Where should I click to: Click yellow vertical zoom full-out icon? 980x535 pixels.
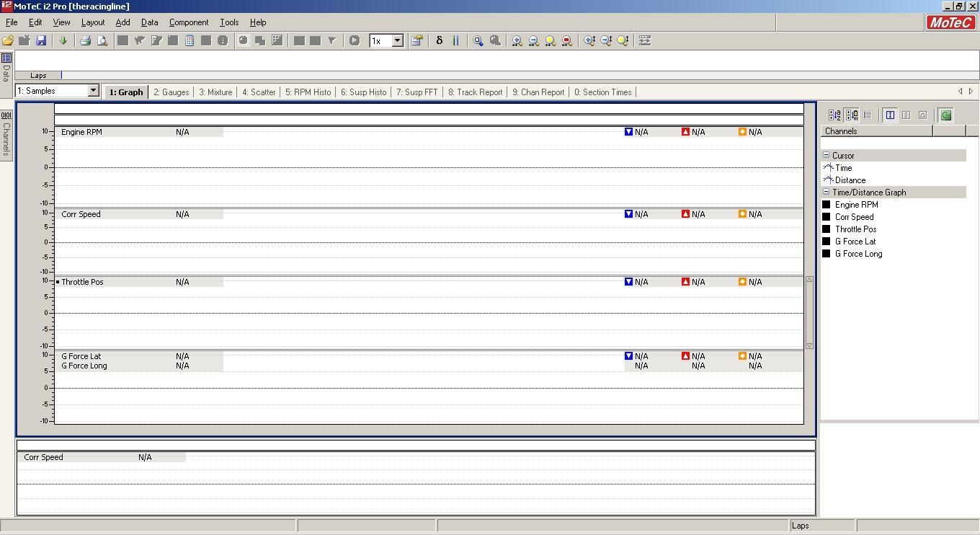coord(623,41)
